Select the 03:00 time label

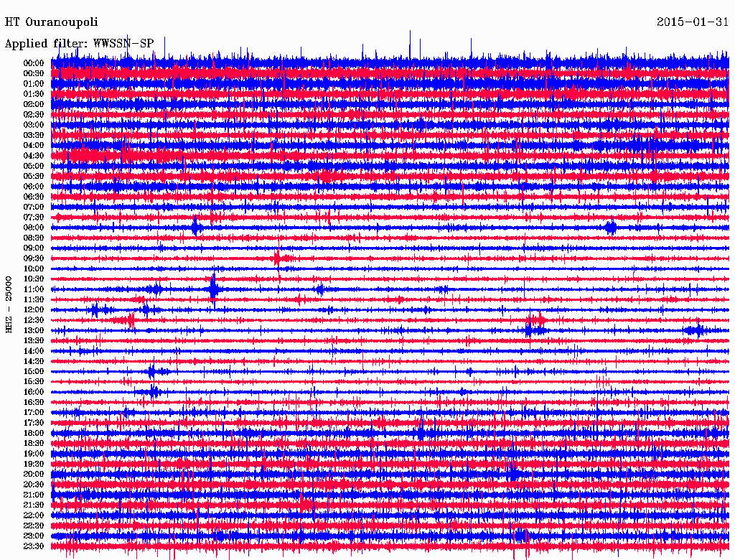tap(34, 125)
